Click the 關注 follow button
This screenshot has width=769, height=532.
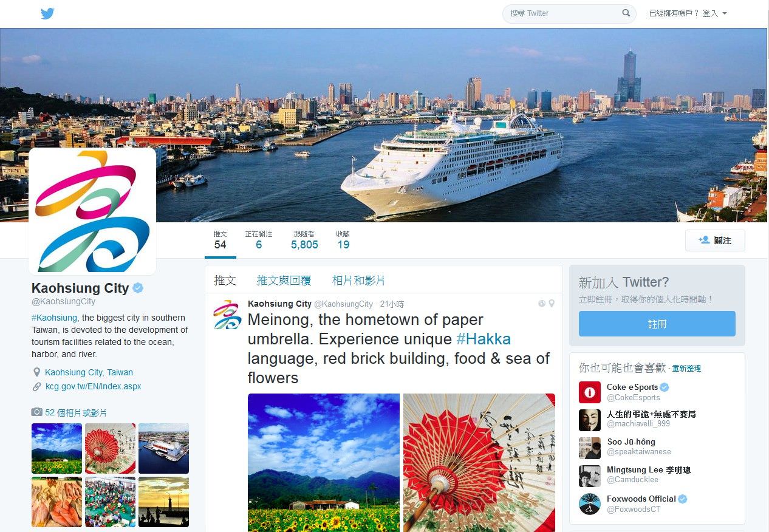tap(715, 240)
